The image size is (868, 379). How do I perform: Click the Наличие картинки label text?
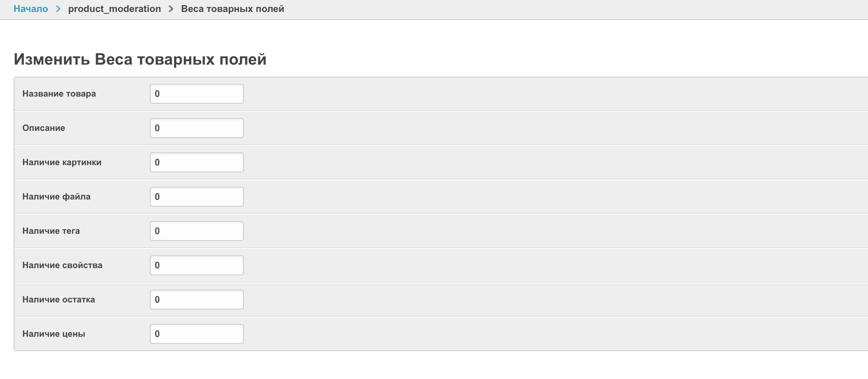(x=62, y=162)
